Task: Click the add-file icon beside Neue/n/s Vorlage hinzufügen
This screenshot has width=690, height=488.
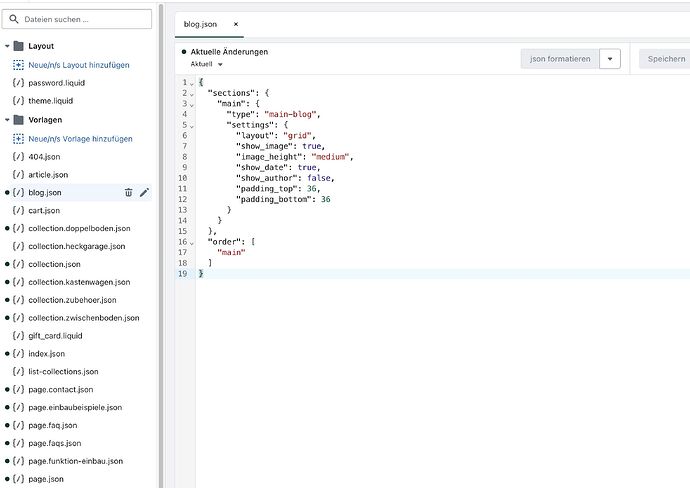Action: pyautogui.click(x=18, y=139)
